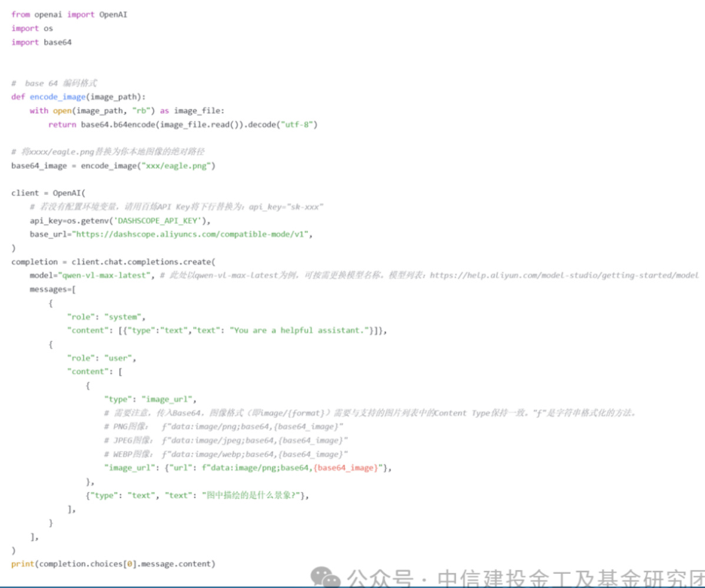The width and height of the screenshot is (705, 588).
Task: Click the 图中描绘的是什么景象? prompt string
Action: (253, 496)
